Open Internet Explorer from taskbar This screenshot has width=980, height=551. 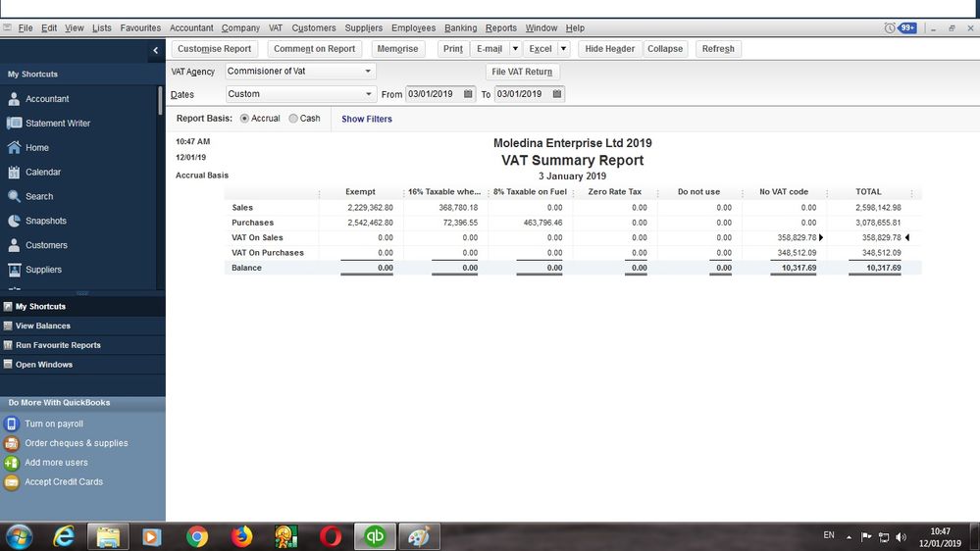pos(64,536)
